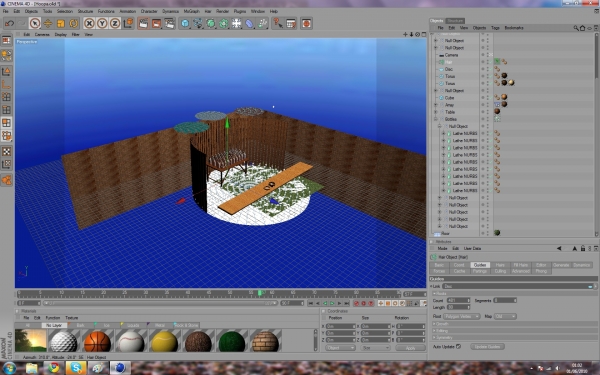Click Apply in the Coordinates panel
Viewport: 600px width, 375px height.
click(410, 348)
